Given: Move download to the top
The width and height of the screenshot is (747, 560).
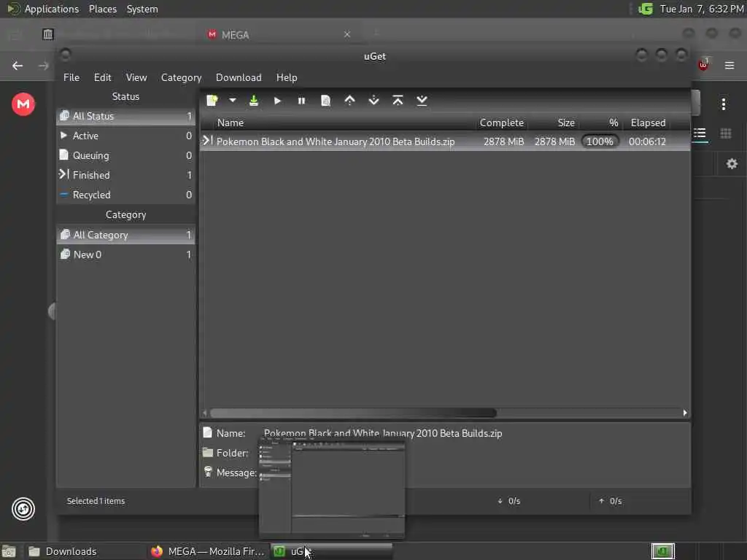Looking at the screenshot, I should (398, 101).
